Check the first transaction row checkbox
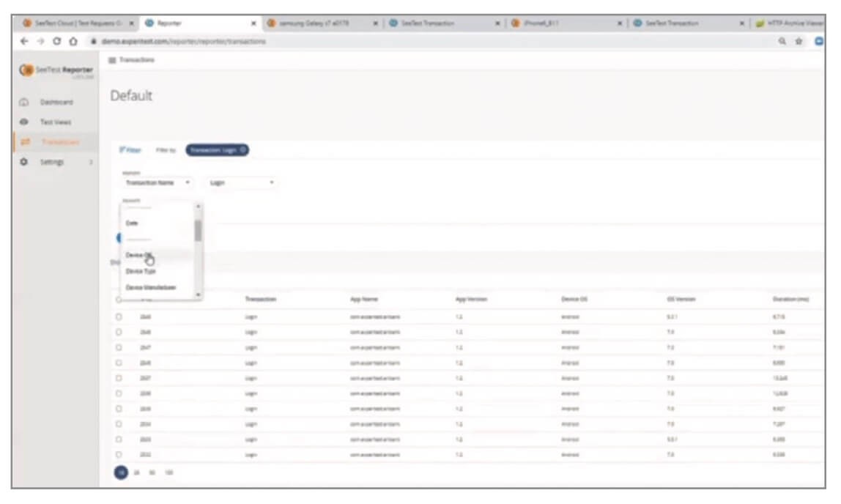This screenshot has width=841, height=504. [118, 317]
